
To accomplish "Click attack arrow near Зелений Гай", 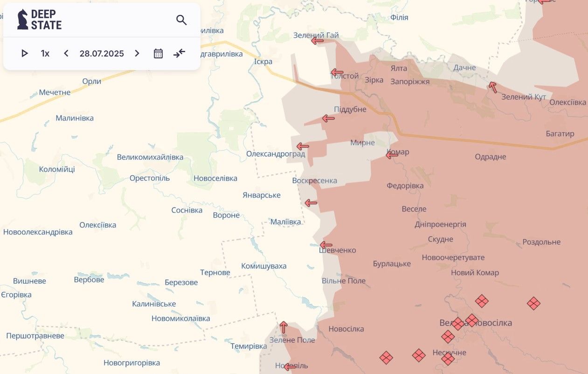I will (x=318, y=41).
